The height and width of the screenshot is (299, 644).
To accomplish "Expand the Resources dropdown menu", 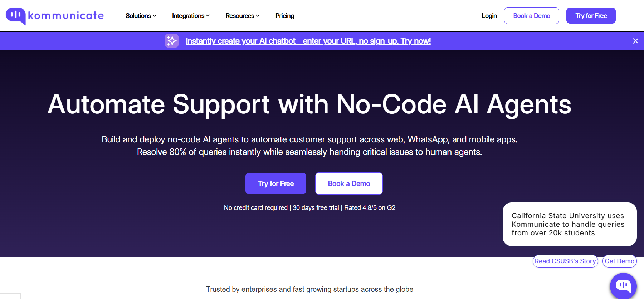I will coord(242,16).
